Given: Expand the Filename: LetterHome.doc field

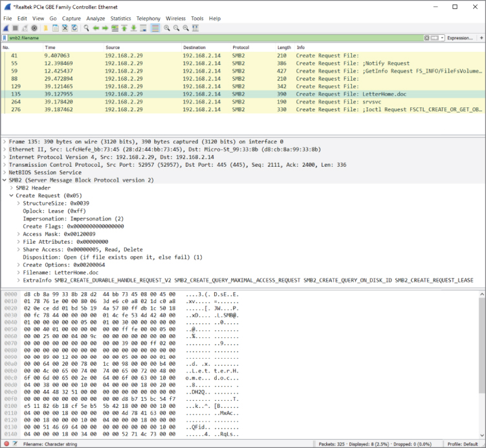Looking at the screenshot, I should pyautogui.click(x=18, y=273).
